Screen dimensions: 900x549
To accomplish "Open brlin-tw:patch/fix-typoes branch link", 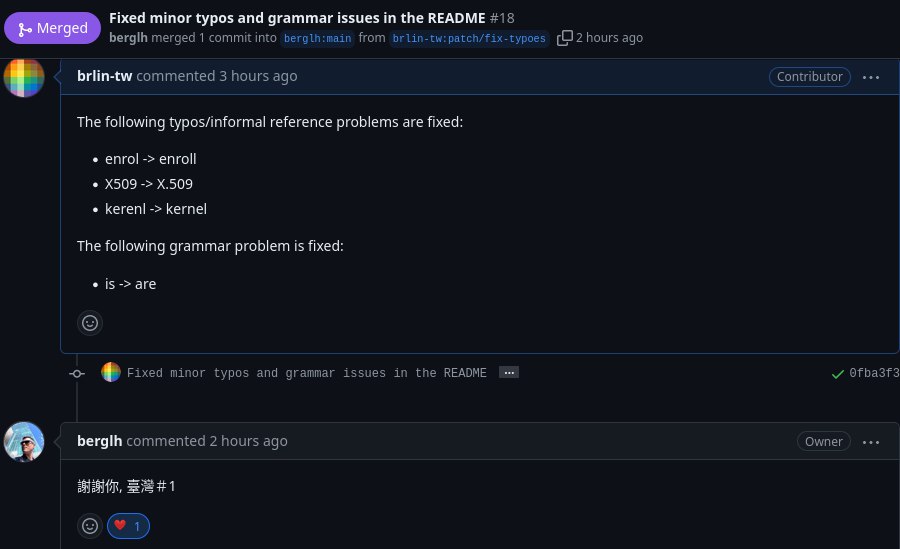I will (469, 38).
